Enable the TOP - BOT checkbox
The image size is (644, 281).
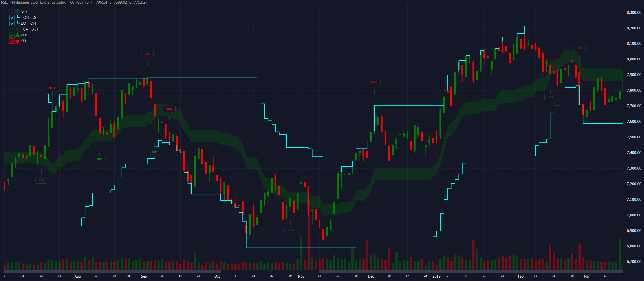click(12, 29)
